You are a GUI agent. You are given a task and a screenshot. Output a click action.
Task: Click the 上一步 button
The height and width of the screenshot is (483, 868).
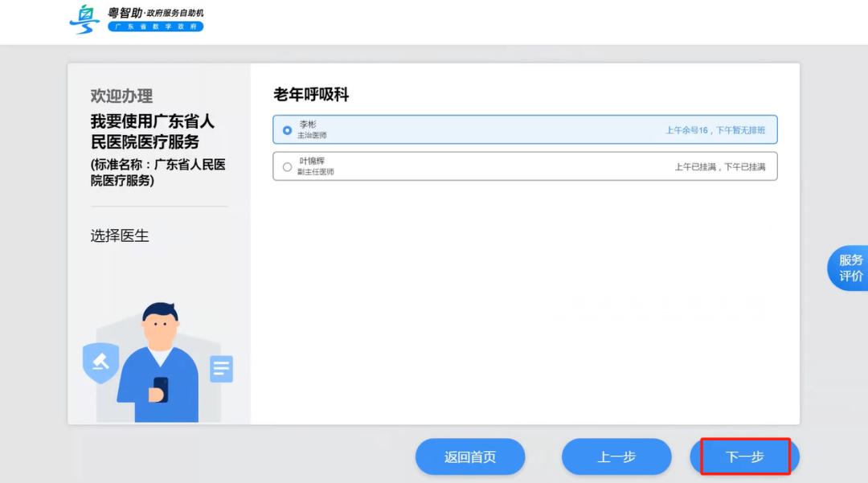[616, 456]
